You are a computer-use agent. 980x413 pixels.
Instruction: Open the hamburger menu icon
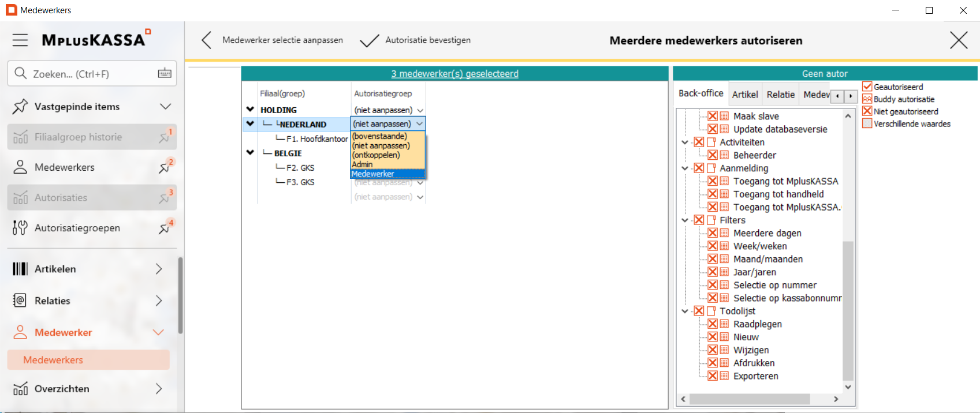20,40
